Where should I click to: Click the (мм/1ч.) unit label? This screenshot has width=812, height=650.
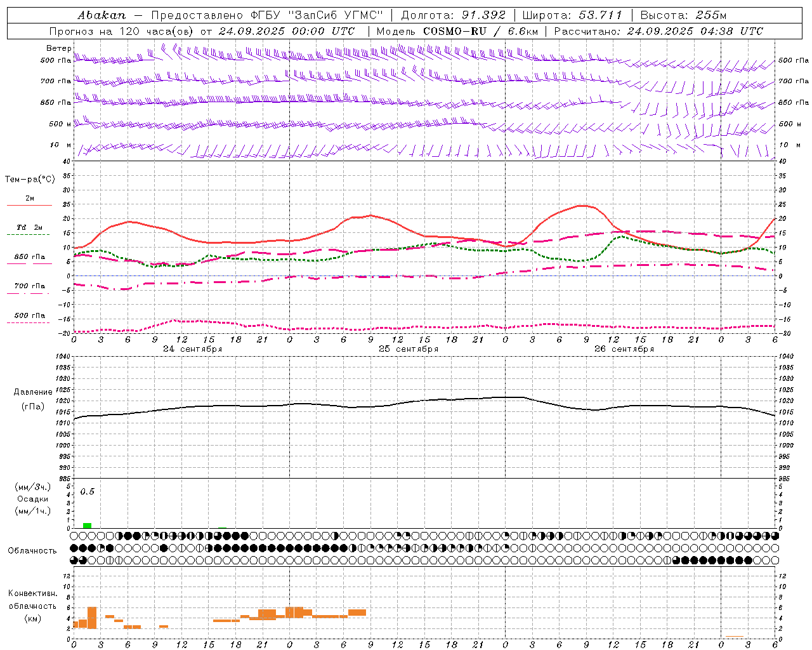32,511
